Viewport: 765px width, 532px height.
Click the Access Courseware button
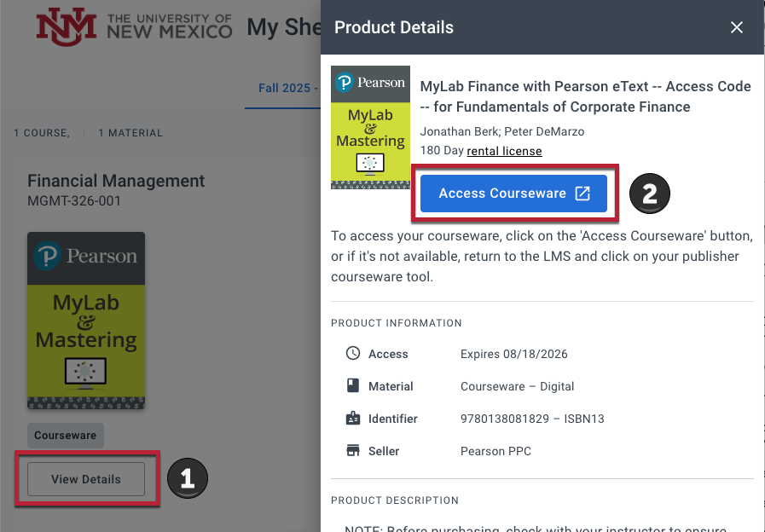(x=513, y=194)
